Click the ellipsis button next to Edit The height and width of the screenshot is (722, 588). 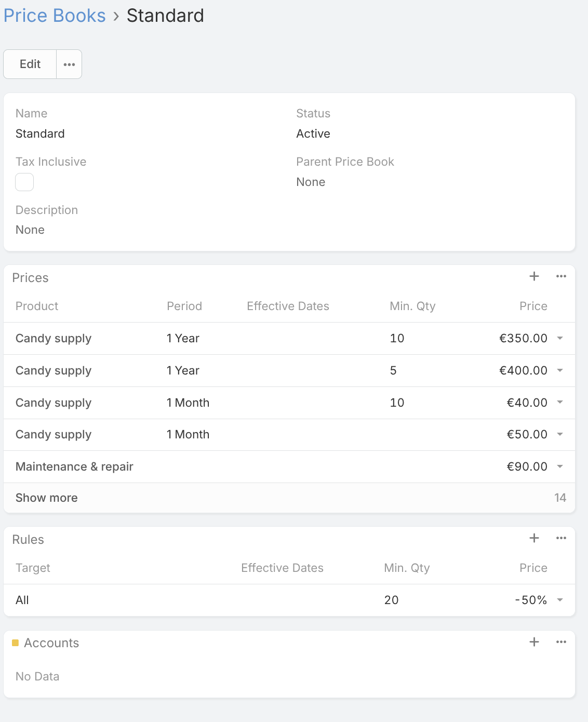pos(69,64)
